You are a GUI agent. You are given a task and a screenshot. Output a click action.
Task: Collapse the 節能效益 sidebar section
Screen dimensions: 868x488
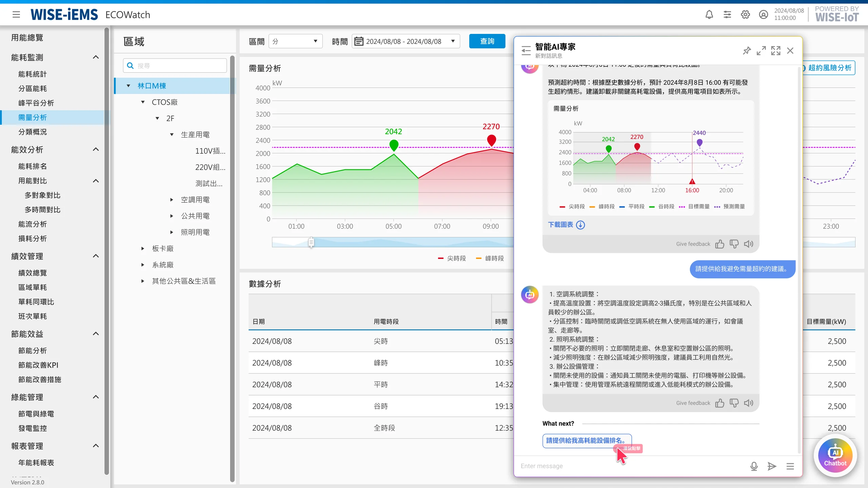[96, 334]
